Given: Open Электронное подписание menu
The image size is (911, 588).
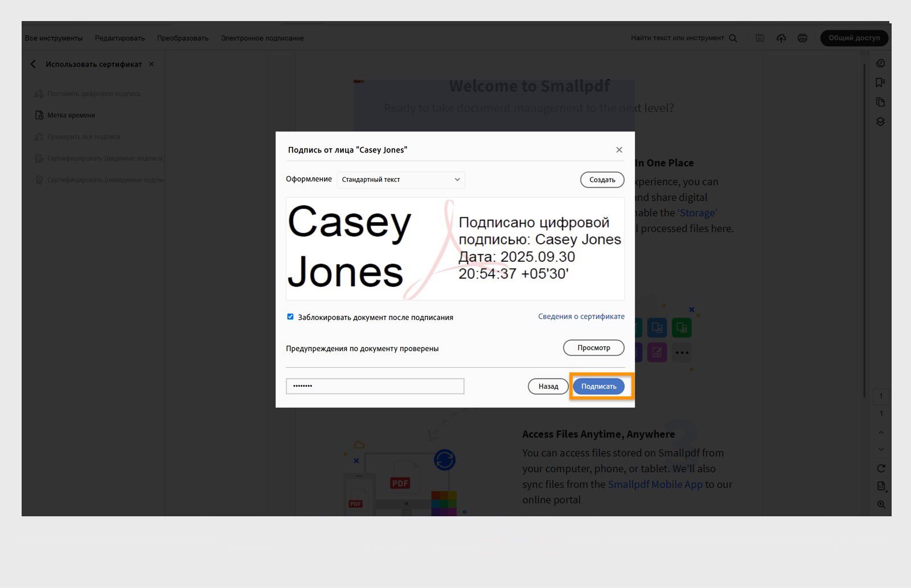Looking at the screenshot, I should pyautogui.click(x=262, y=38).
